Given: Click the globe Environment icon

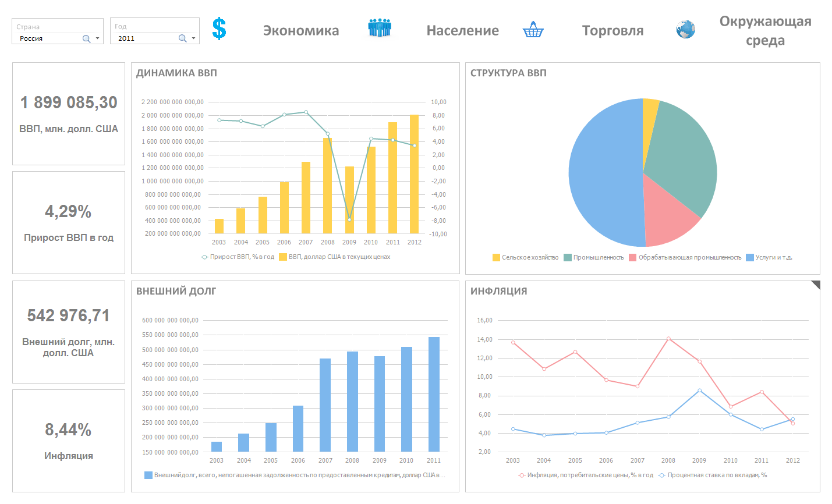Looking at the screenshot, I should (x=686, y=29).
